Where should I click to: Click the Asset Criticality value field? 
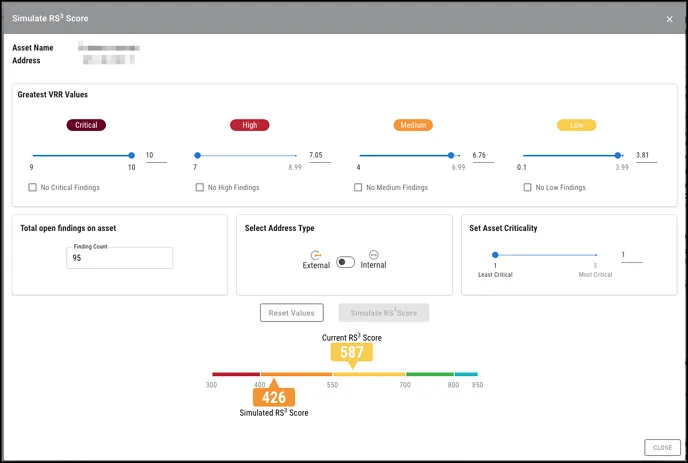[632, 255]
